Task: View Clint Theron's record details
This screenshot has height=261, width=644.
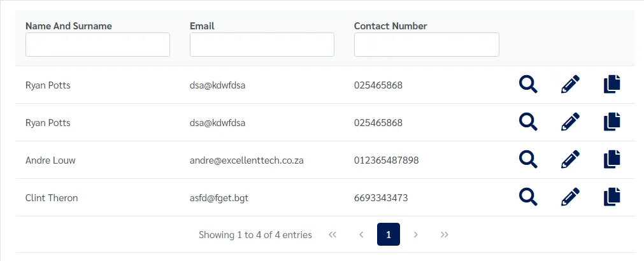Action: pos(528,197)
